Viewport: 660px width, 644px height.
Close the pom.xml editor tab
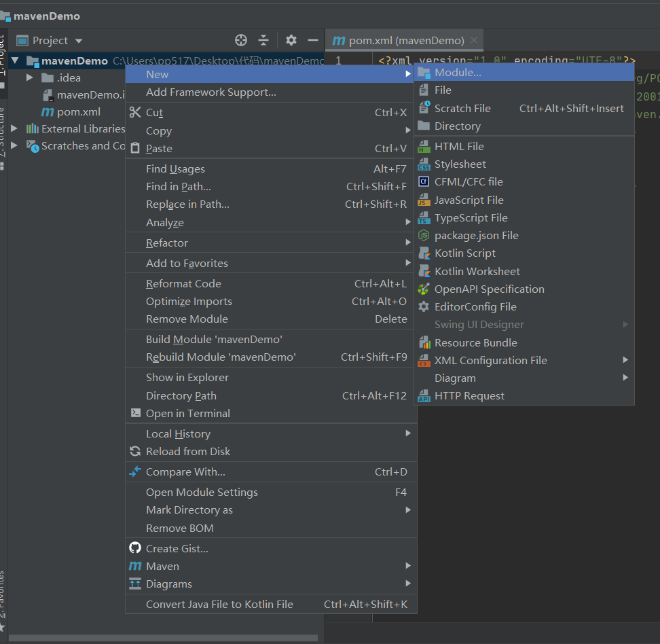pyautogui.click(x=474, y=40)
